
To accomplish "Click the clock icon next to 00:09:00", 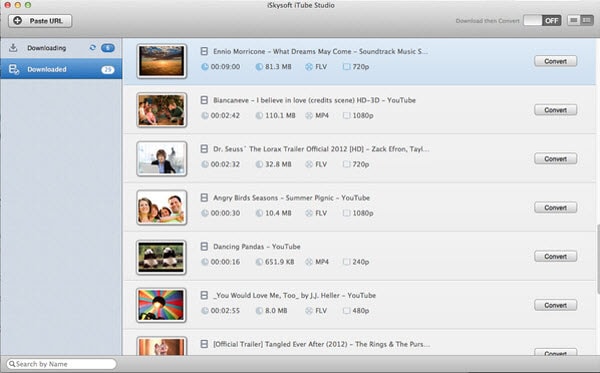I will [205, 67].
